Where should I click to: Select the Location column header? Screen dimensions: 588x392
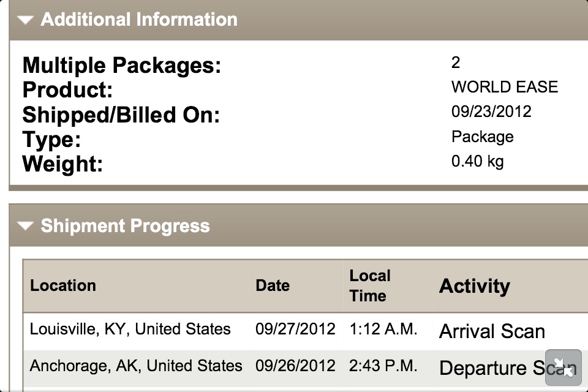click(63, 285)
